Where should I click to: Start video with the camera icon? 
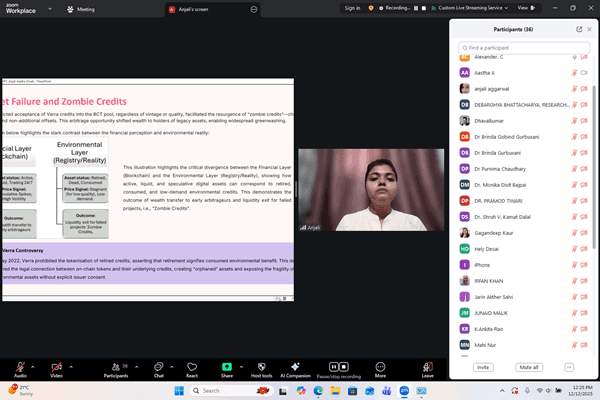tap(57, 367)
